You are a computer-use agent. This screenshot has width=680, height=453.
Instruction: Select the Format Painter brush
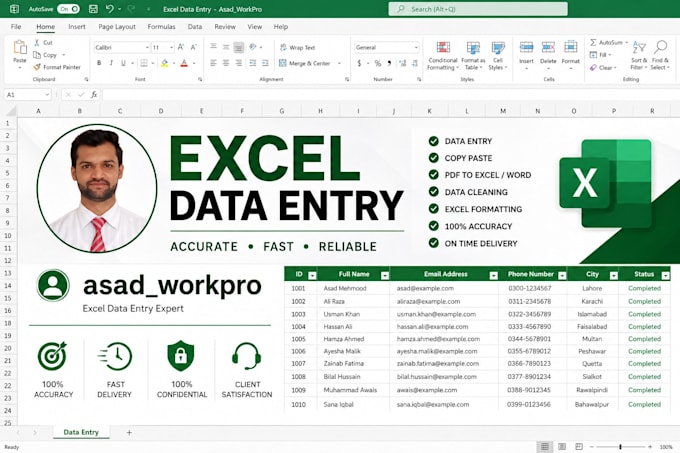coord(37,67)
